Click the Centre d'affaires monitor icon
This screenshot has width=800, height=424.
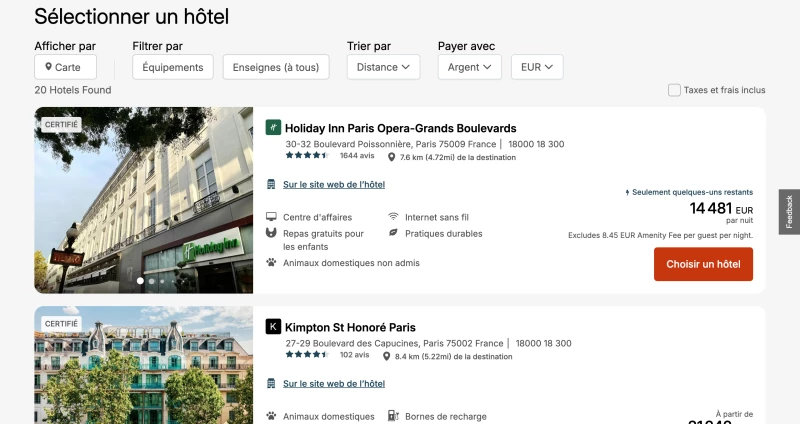pyautogui.click(x=271, y=217)
